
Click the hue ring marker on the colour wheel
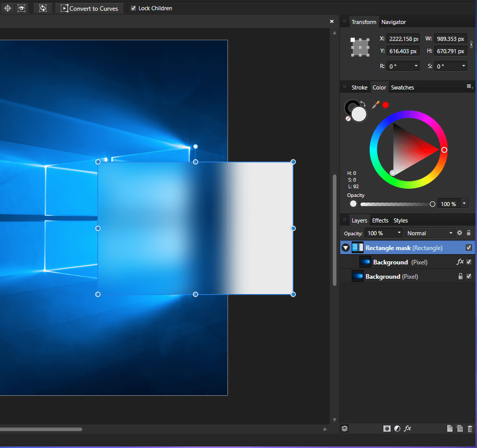point(444,150)
